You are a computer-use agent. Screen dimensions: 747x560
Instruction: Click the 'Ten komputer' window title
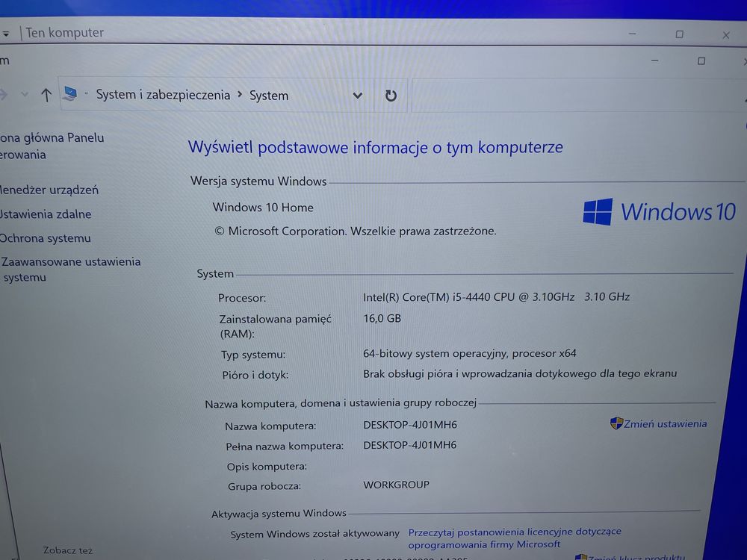(x=64, y=32)
